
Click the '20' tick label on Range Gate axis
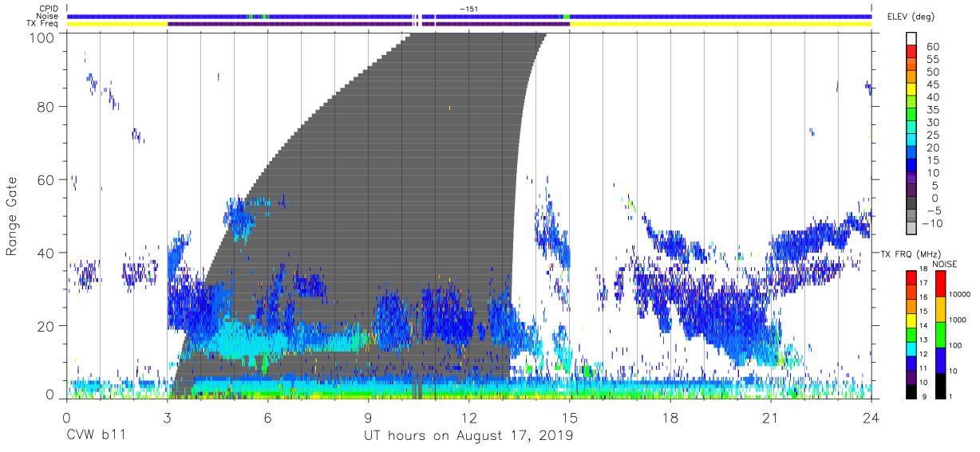[x=46, y=326]
